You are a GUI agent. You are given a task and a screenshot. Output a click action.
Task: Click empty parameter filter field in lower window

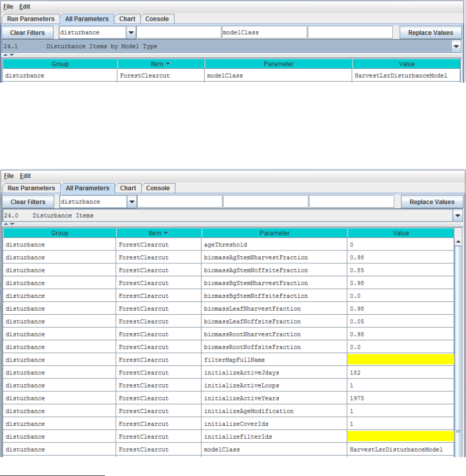point(266,202)
